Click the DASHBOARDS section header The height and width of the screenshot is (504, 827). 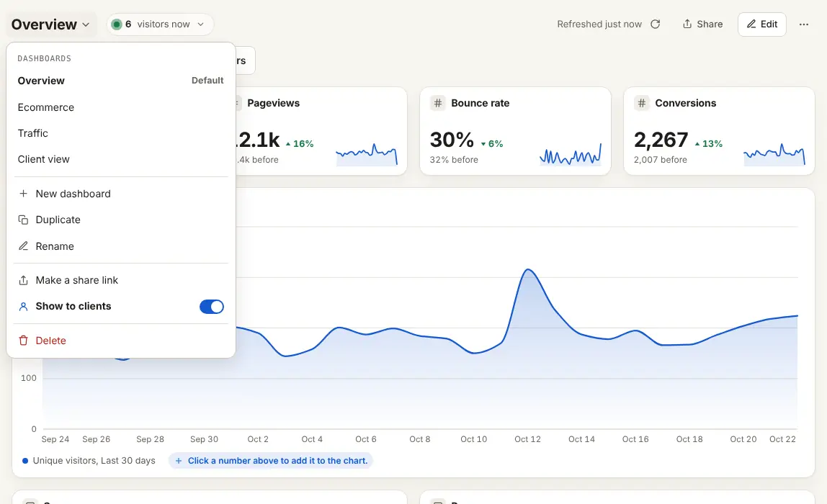45,58
